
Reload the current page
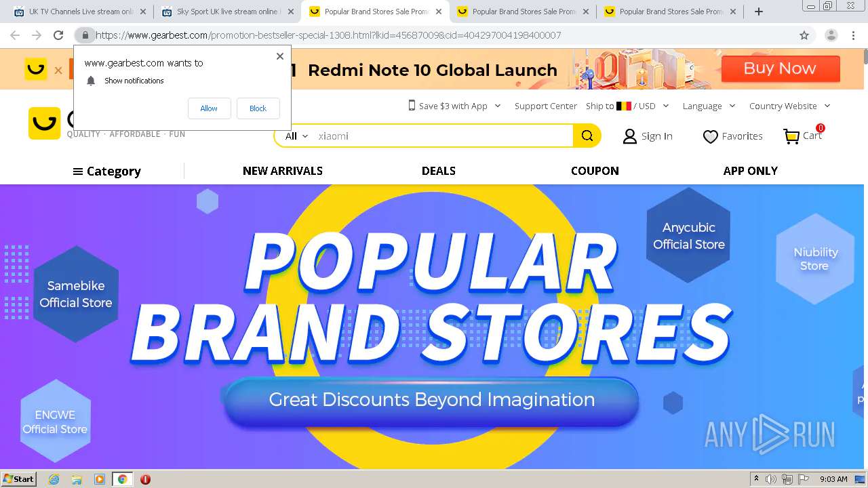point(58,35)
